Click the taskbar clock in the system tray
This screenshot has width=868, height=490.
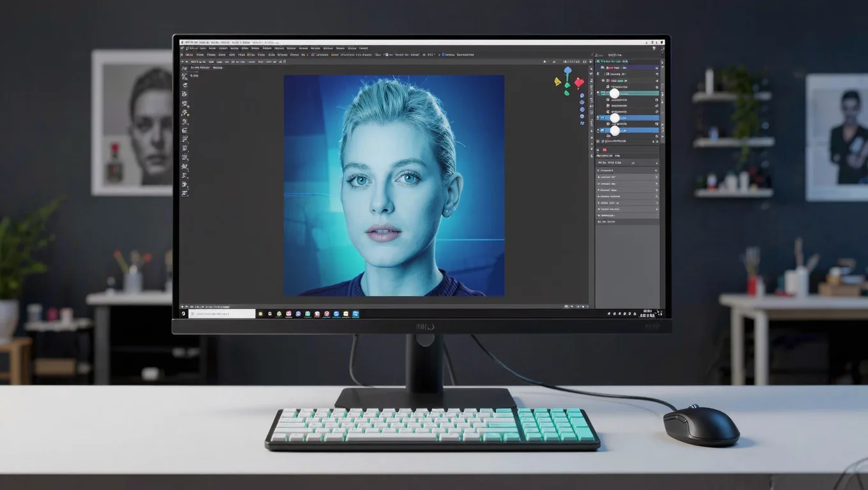(x=648, y=314)
